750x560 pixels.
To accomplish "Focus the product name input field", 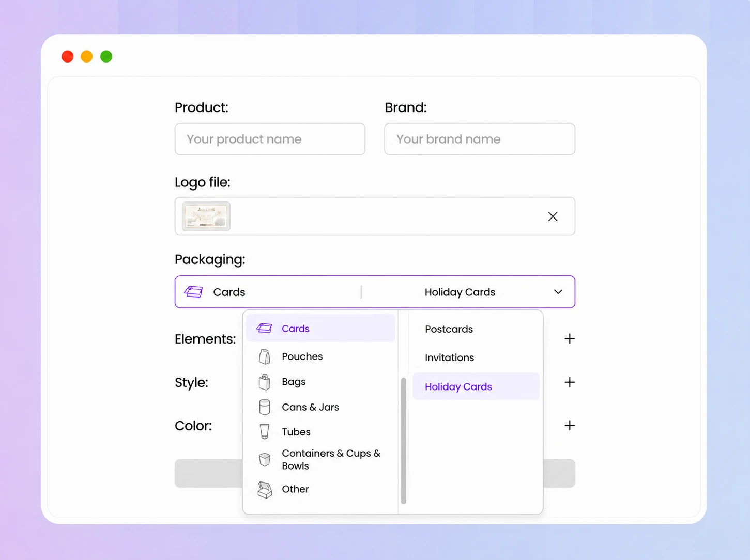I will click(x=270, y=139).
